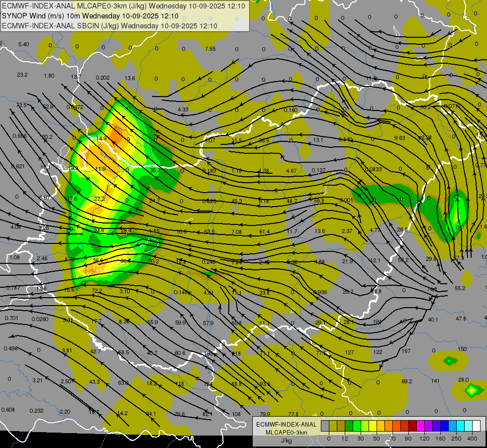Select the pure yellow legend swatch

373,426
